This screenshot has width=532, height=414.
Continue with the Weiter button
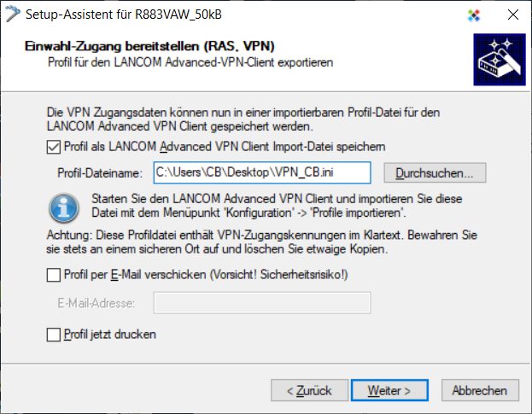[x=389, y=390]
